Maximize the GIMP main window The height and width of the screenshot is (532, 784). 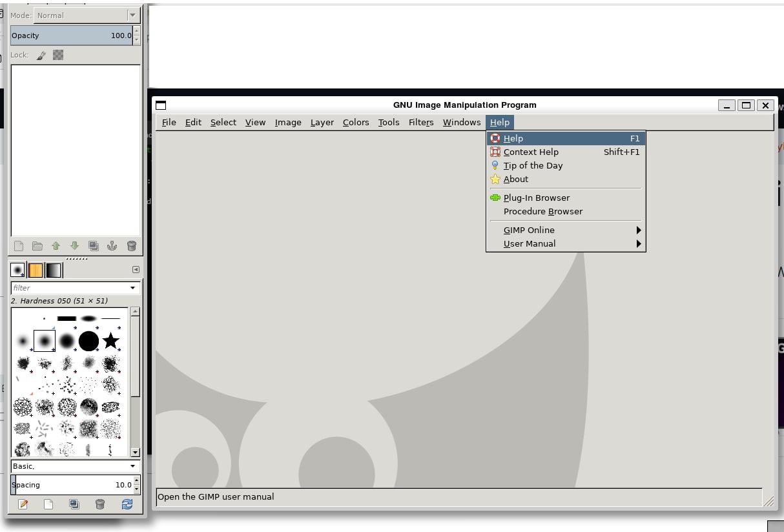click(x=747, y=105)
